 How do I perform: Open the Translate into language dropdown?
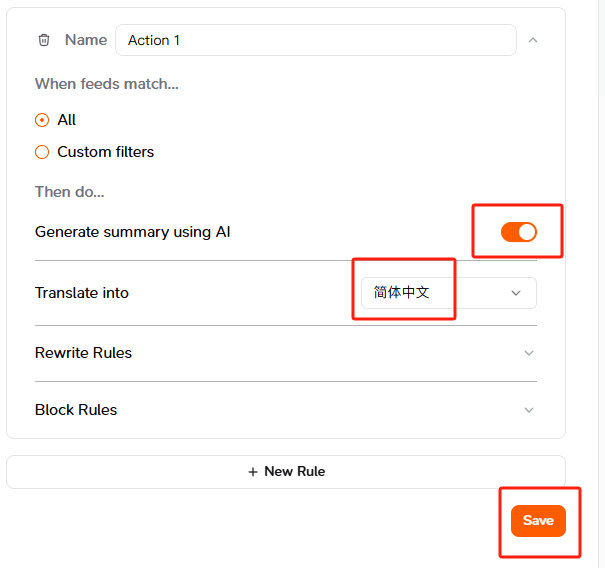[x=449, y=293]
